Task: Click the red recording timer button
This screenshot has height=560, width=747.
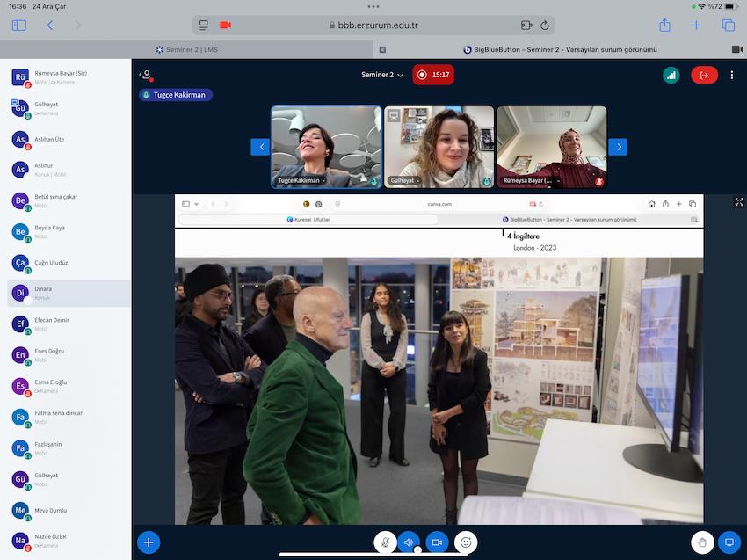Action: tap(433, 75)
